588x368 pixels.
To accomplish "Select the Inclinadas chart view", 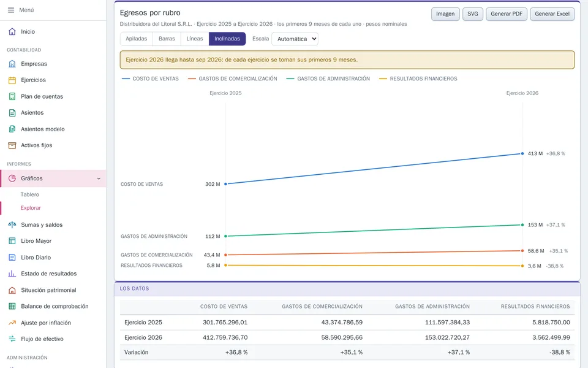I will pyautogui.click(x=227, y=39).
